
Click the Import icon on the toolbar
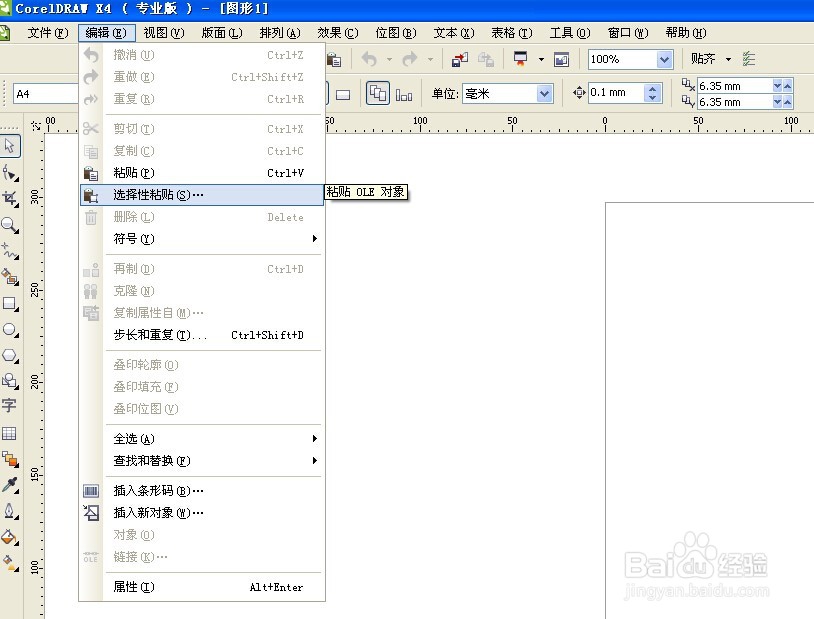(x=459, y=59)
